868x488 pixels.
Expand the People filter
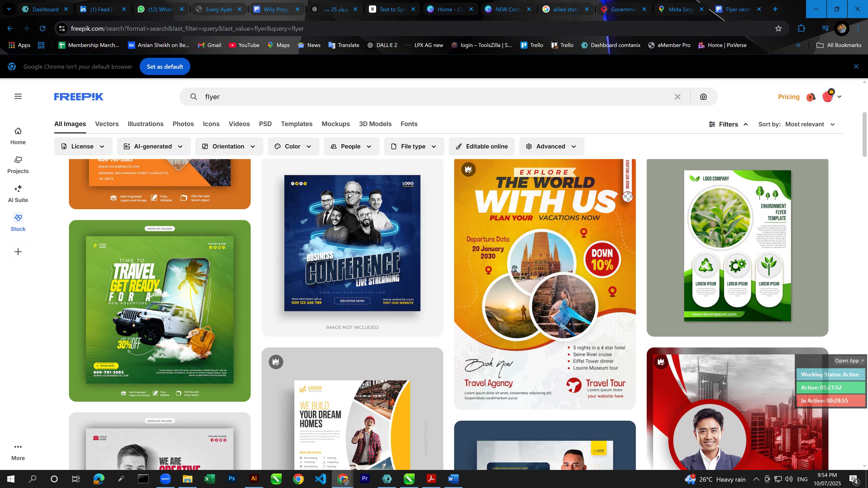click(351, 146)
